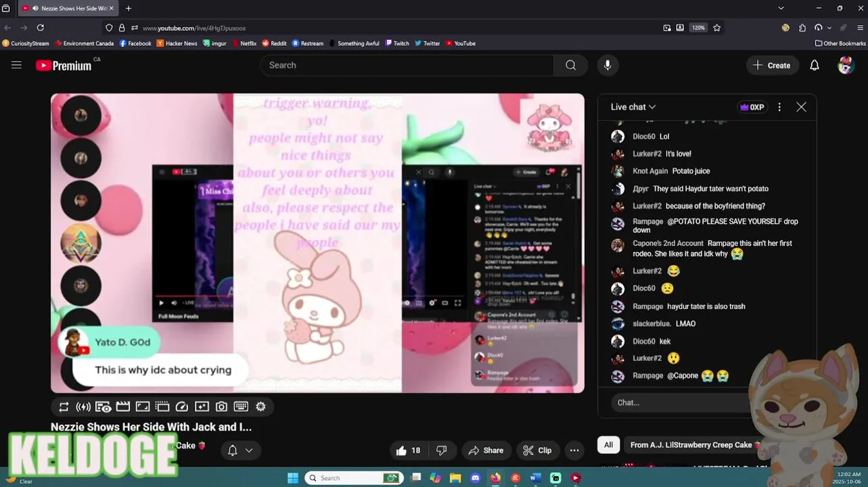
Task: Open enhancer settings gear icon
Action: click(x=260, y=407)
